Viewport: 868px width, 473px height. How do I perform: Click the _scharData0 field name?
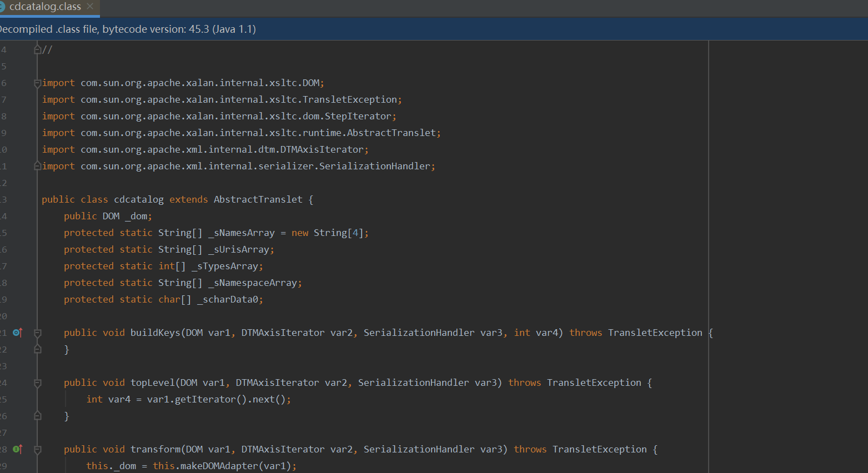pos(228,299)
